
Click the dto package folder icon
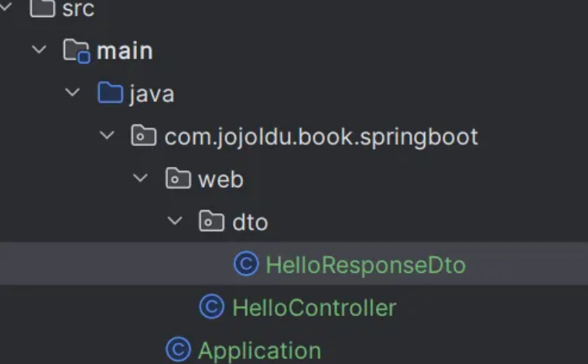[211, 221]
